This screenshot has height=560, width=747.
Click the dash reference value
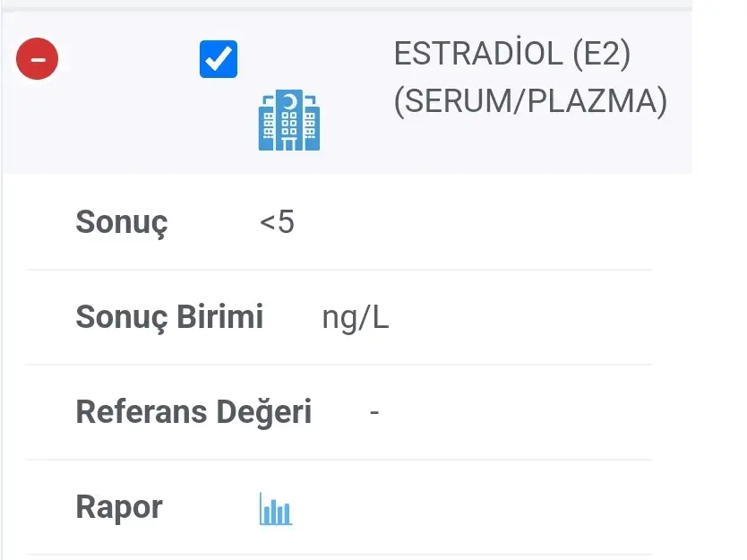[374, 412]
